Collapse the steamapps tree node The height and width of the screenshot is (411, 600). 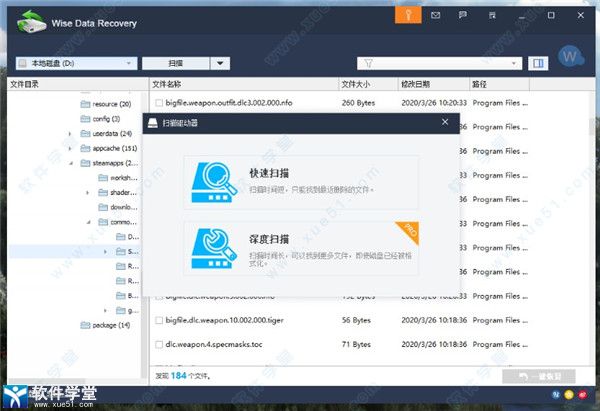tap(71, 163)
